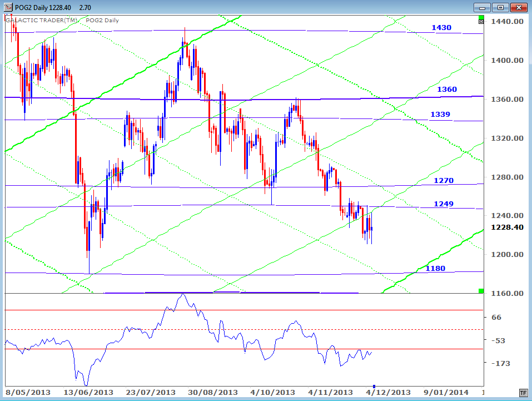Click the -173 indicator axis value
532x401 pixels.
pyautogui.click(x=501, y=363)
